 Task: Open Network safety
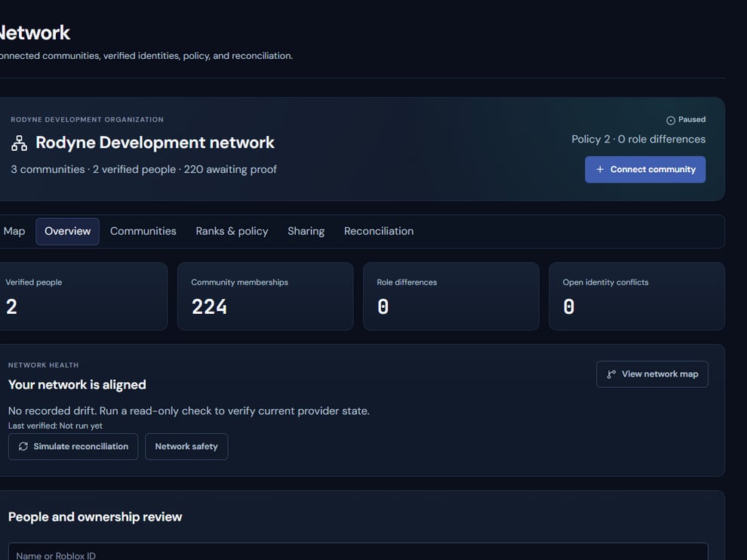186,447
